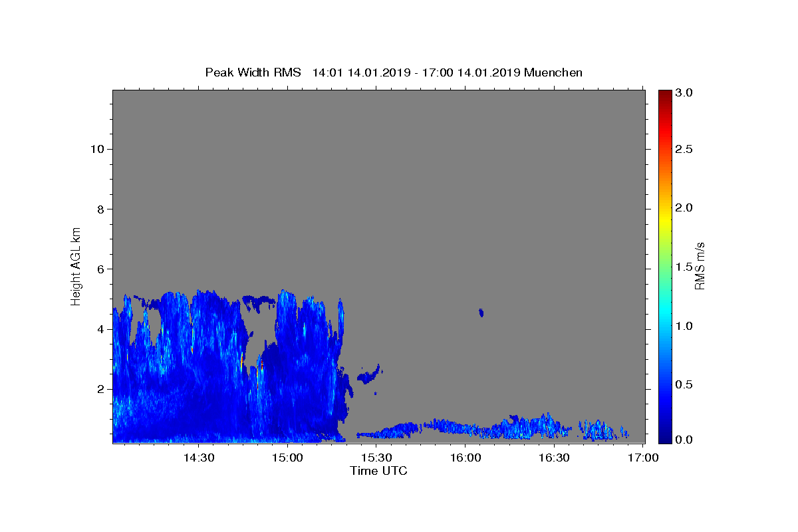Click the '16:00' time axis label
798x532 pixels.
[x=465, y=458]
